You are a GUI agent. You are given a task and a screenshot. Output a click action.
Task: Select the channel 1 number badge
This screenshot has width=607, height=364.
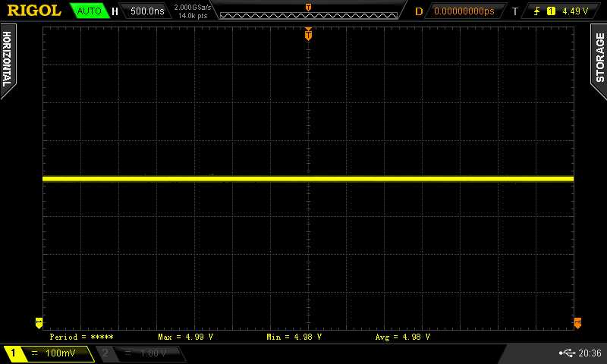pyautogui.click(x=13, y=353)
